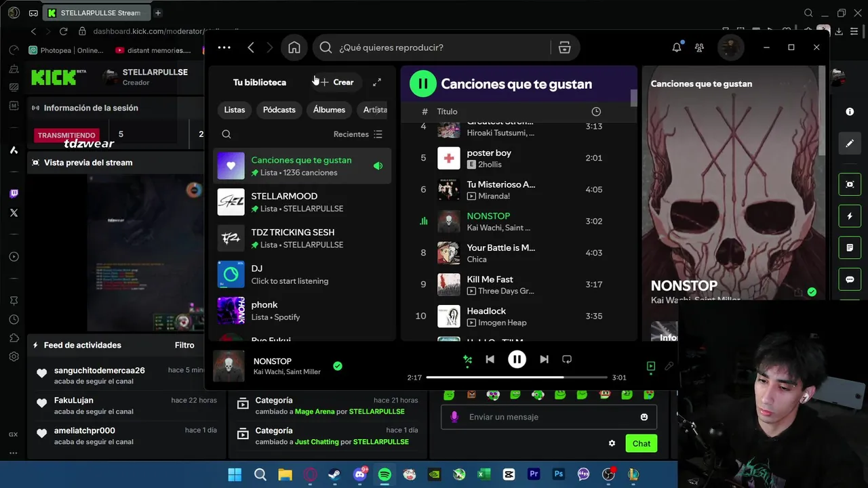868x488 pixels.
Task: Click Kick lightning bolt sidebar icon
Action: tap(850, 216)
